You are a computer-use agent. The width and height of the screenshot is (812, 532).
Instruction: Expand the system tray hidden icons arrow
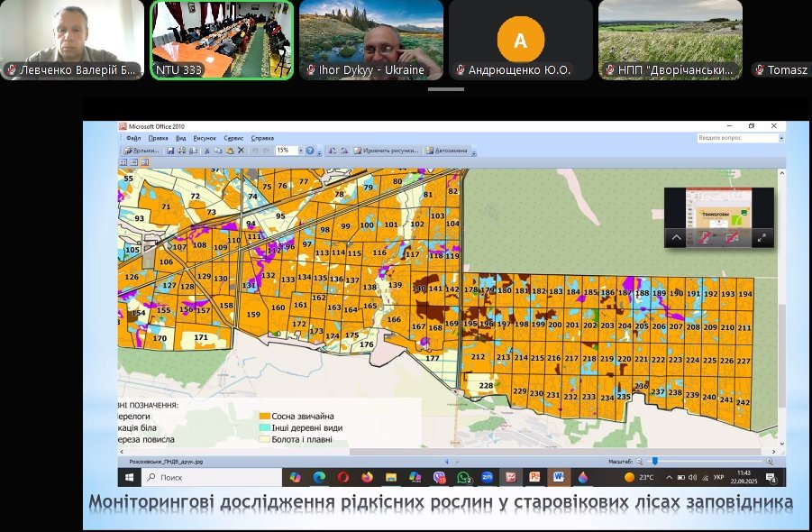(x=669, y=477)
